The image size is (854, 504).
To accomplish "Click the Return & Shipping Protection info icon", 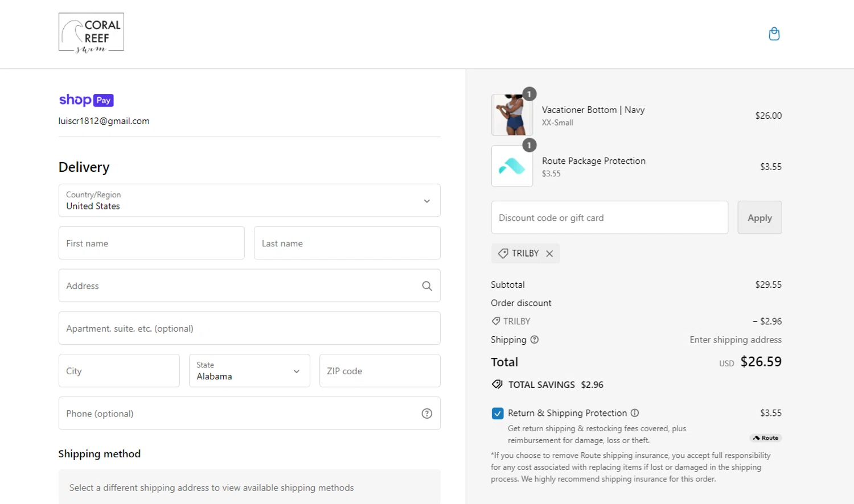I will (635, 413).
